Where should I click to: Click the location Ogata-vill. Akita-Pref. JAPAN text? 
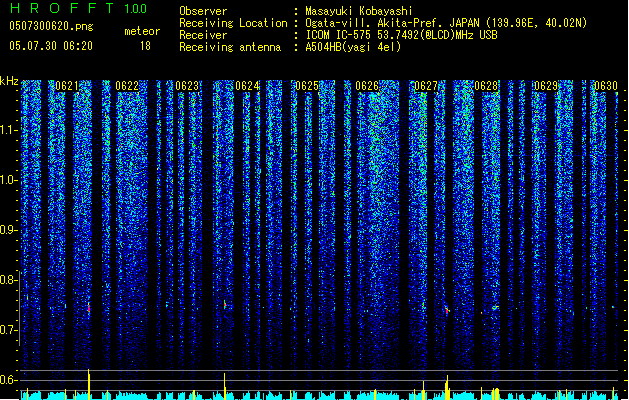(x=394, y=23)
